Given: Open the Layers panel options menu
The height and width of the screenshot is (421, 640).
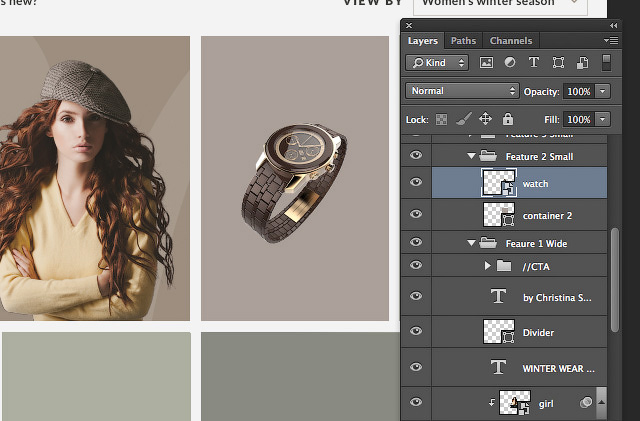Looking at the screenshot, I should [x=610, y=41].
